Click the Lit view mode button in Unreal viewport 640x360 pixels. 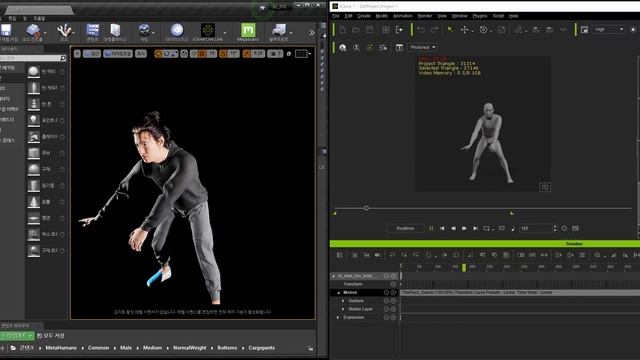click(x=118, y=54)
